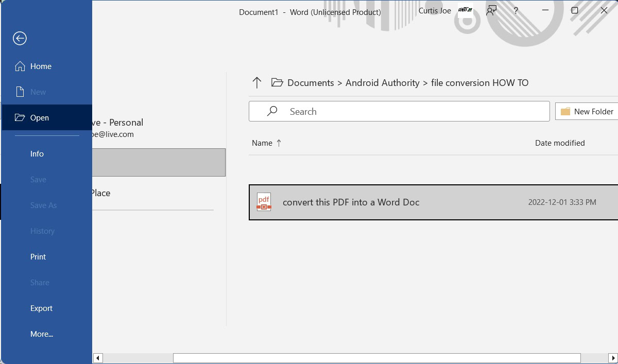Viewport: 618px width, 364px height.
Task: Click the search magnifier icon
Action: tap(272, 111)
